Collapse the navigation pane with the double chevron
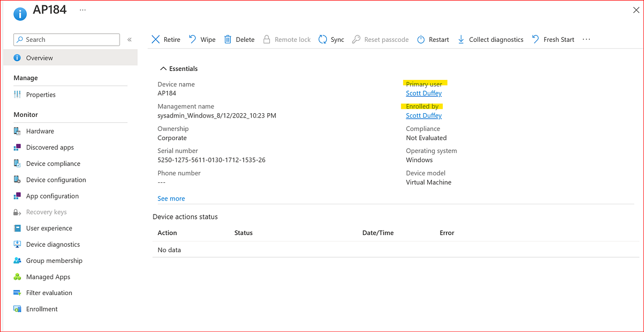The height and width of the screenshot is (332, 644). tap(129, 39)
